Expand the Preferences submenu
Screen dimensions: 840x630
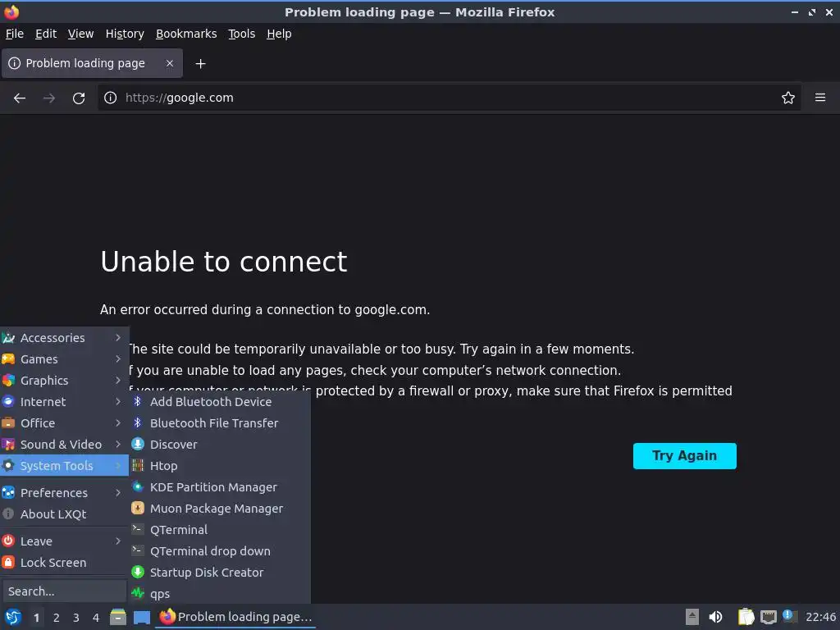[x=64, y=493]
